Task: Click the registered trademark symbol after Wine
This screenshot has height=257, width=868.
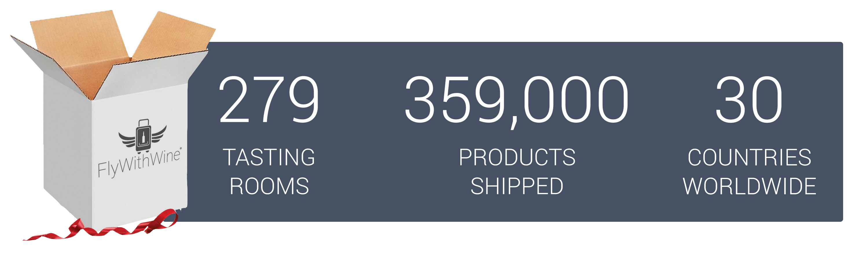Action: click(x=181, y=148)
